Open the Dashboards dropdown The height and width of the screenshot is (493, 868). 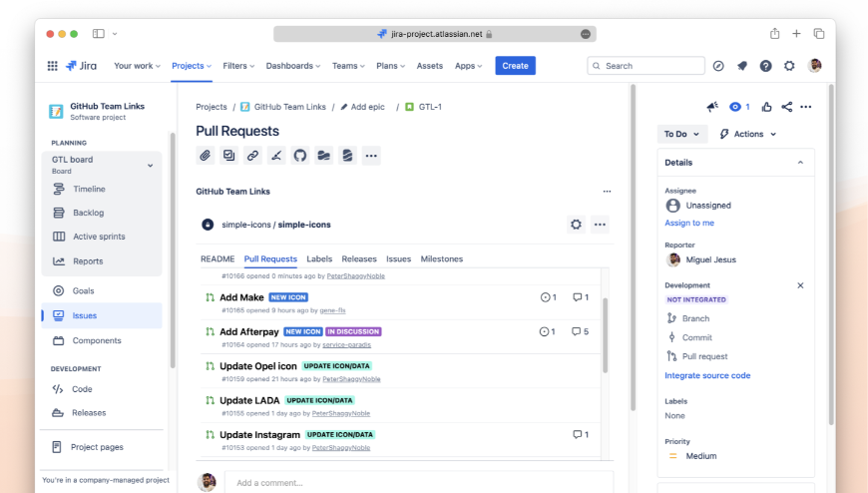coord(293,65)
